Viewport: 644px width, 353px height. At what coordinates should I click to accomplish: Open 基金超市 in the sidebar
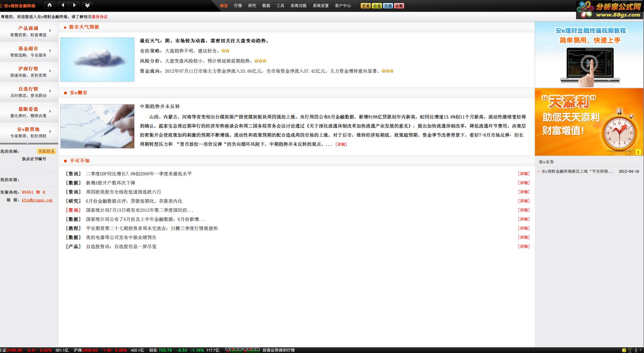point(28,49)
